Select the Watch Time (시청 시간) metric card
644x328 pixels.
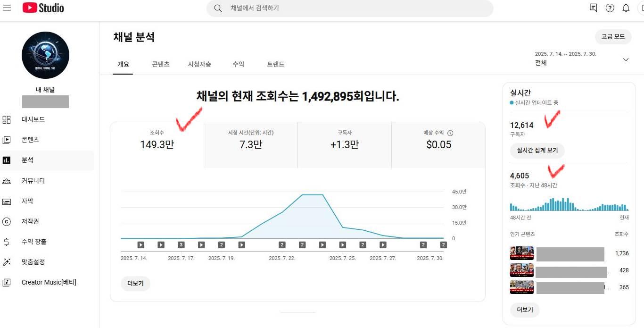click(250, 140)
